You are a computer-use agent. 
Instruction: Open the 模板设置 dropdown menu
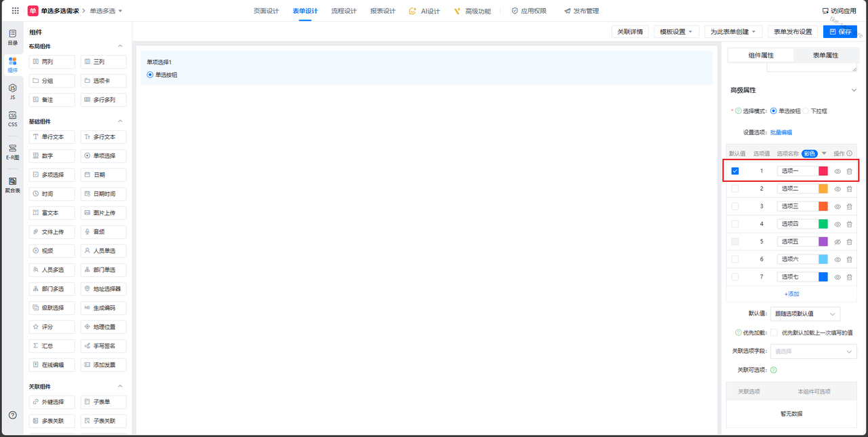click(676, 32)
